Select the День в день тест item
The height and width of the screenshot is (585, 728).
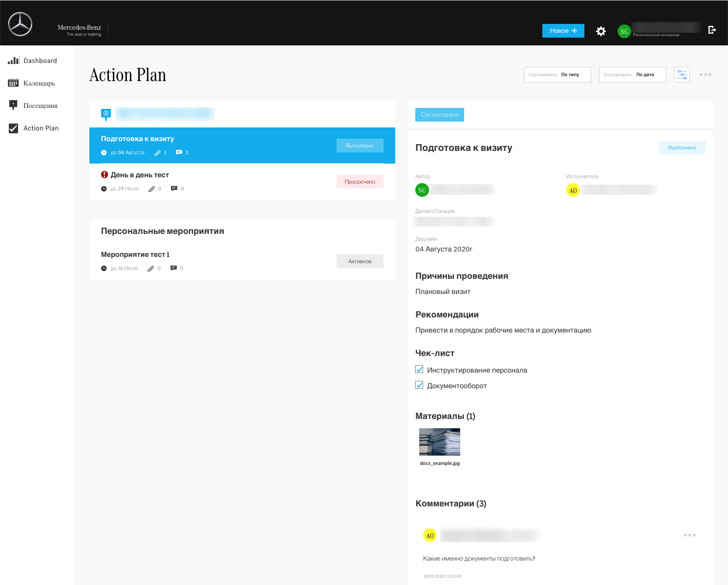coord(242,182)
